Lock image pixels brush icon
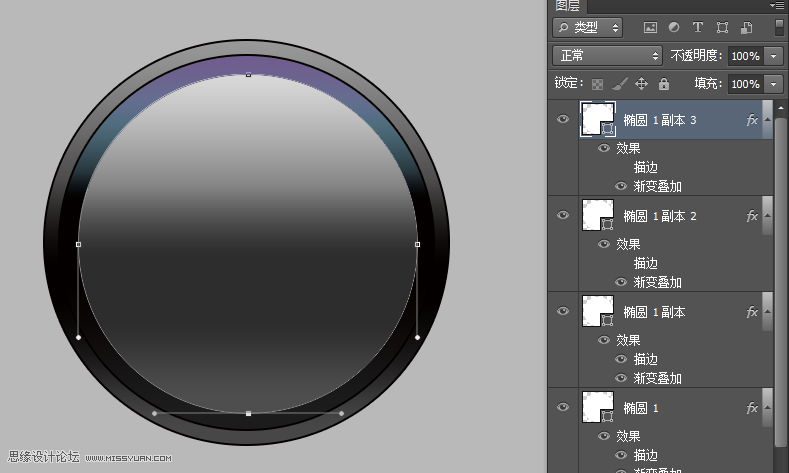 [x=620, y=84]
